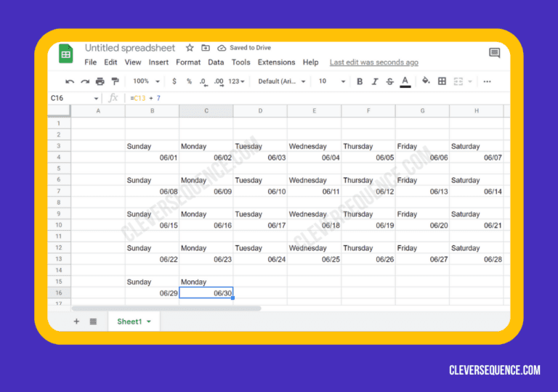
Task: Select the Saturday cell in row 12
Action: coord(476,248)
